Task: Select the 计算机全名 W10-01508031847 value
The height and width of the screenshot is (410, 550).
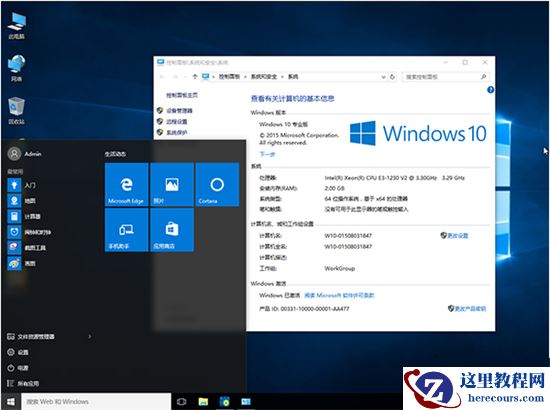Action: 348,247
